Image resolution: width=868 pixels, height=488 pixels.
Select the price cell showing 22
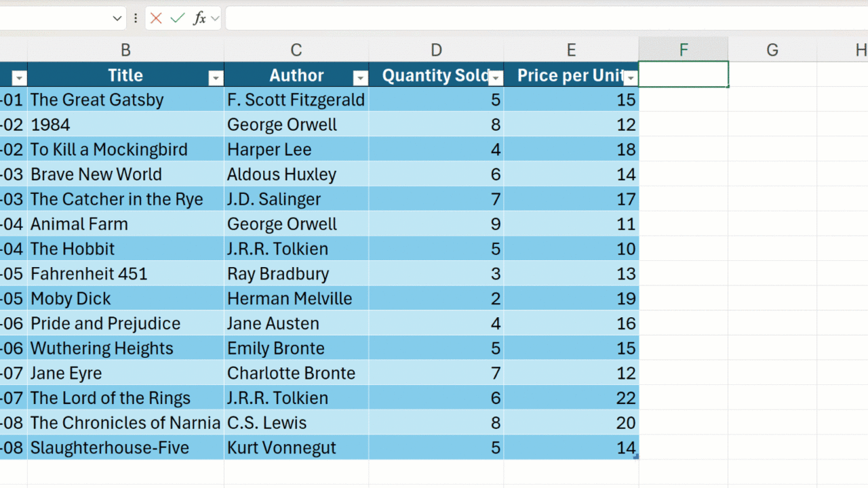coord(571,398)
